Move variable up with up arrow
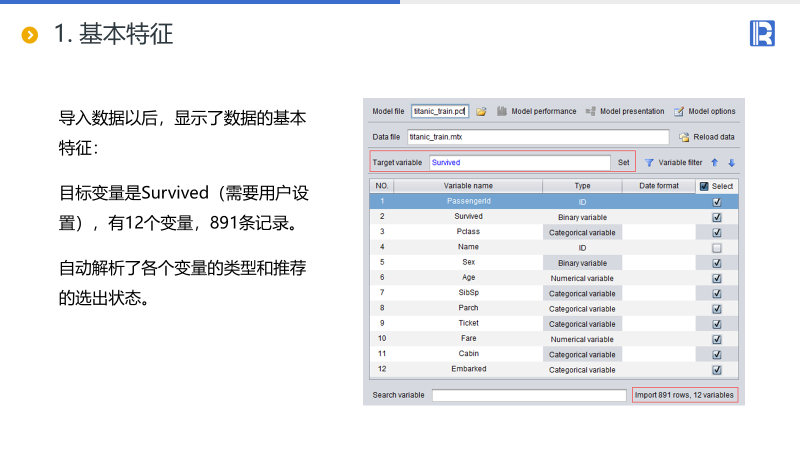 coord(715,162)
